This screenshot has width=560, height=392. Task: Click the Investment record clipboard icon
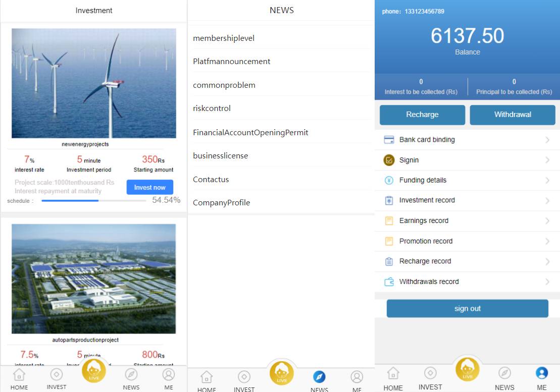point(389,200)
